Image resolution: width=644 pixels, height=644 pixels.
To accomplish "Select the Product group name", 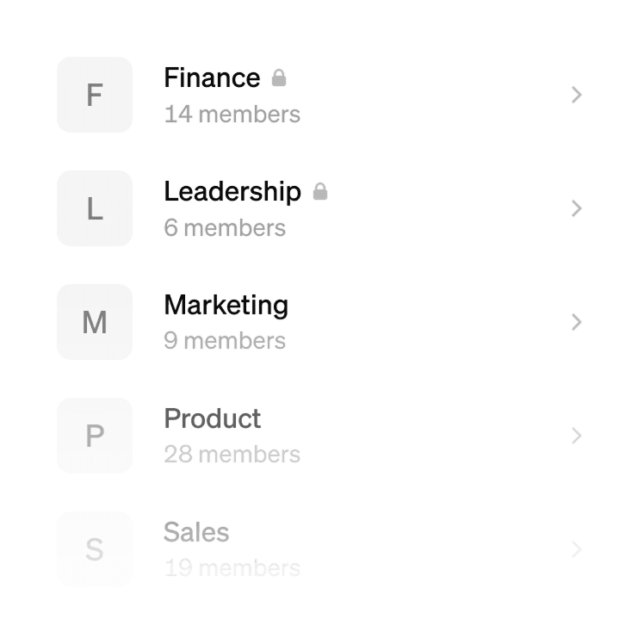I will pos(212,418).
